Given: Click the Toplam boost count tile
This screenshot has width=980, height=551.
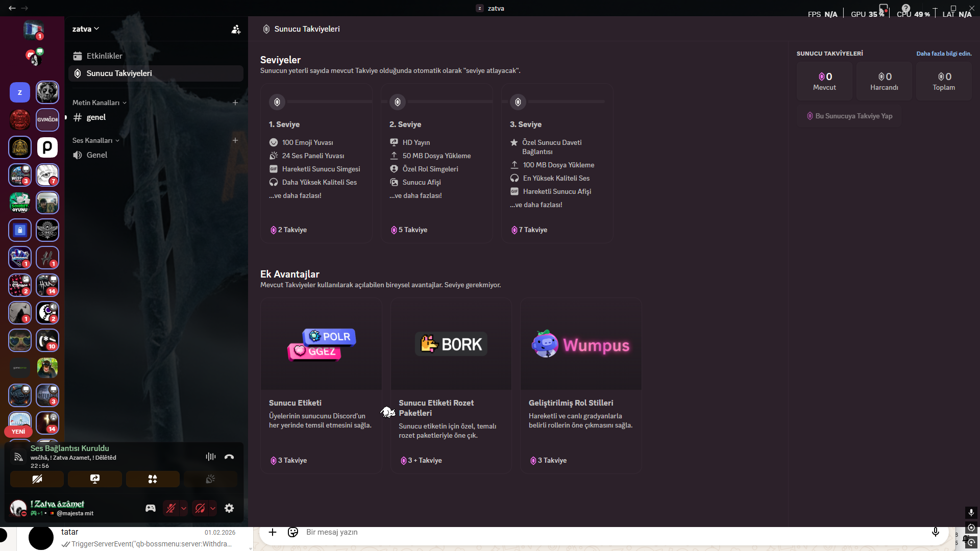Looking at the screenshot, I should click(944, 81).
